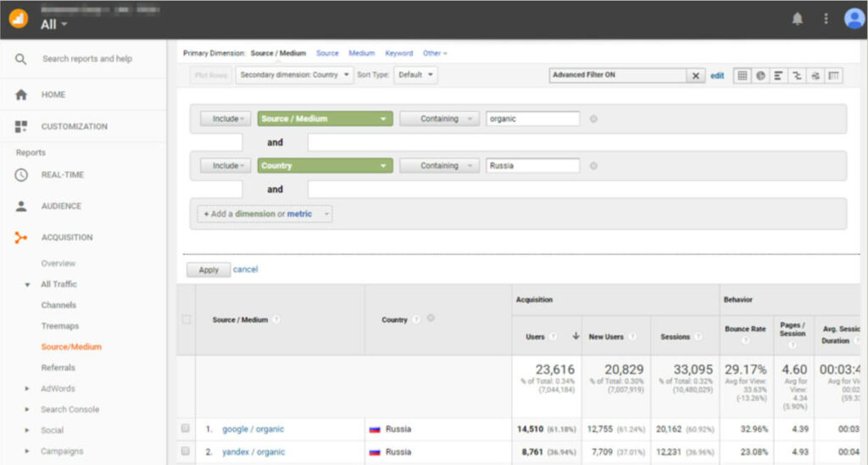This screenshot has width=868, height=465.
Task: Remove Country secondary dimension column
Action: coord(431,318)
